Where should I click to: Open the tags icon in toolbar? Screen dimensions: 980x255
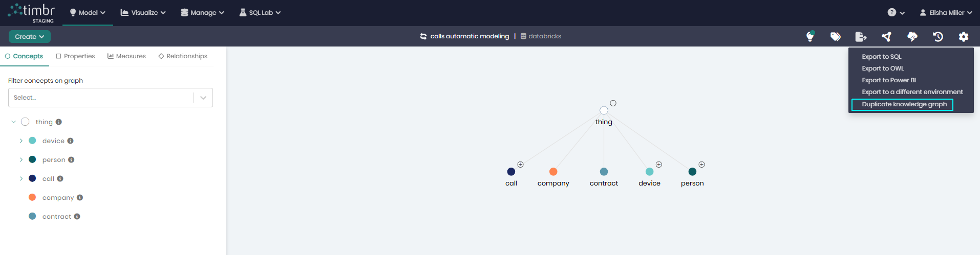835,36
